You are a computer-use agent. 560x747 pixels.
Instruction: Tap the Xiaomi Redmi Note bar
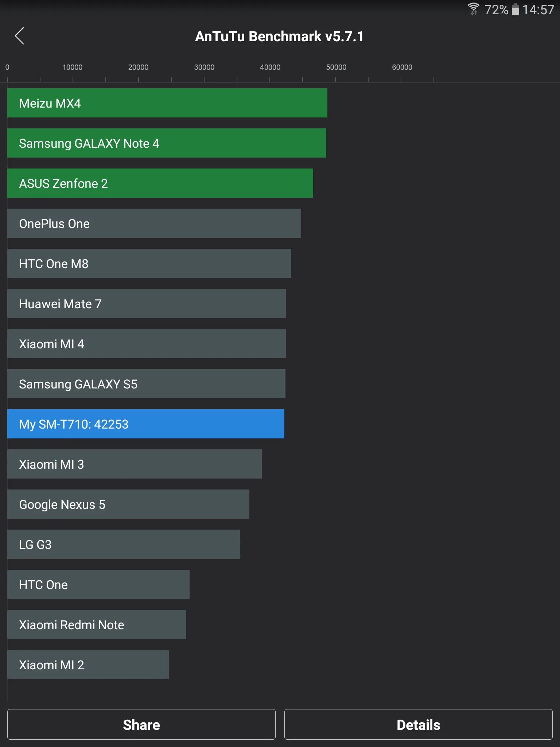coord(97,624)
